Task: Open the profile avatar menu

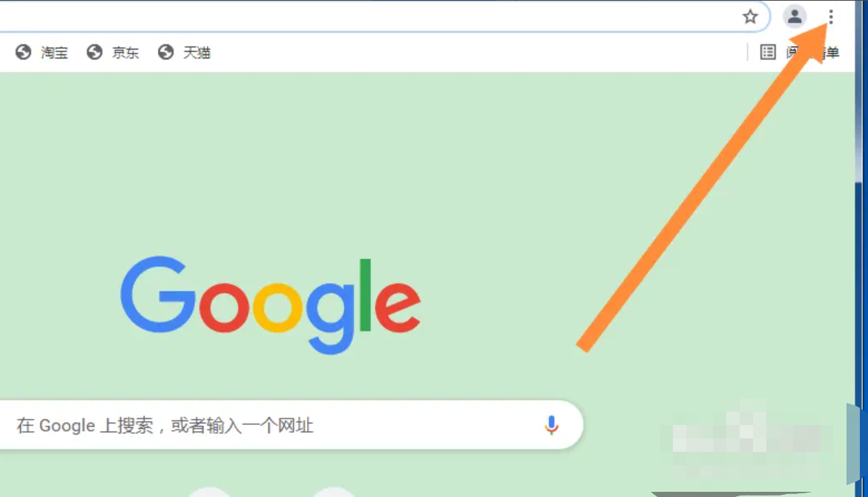Action: 795,16
